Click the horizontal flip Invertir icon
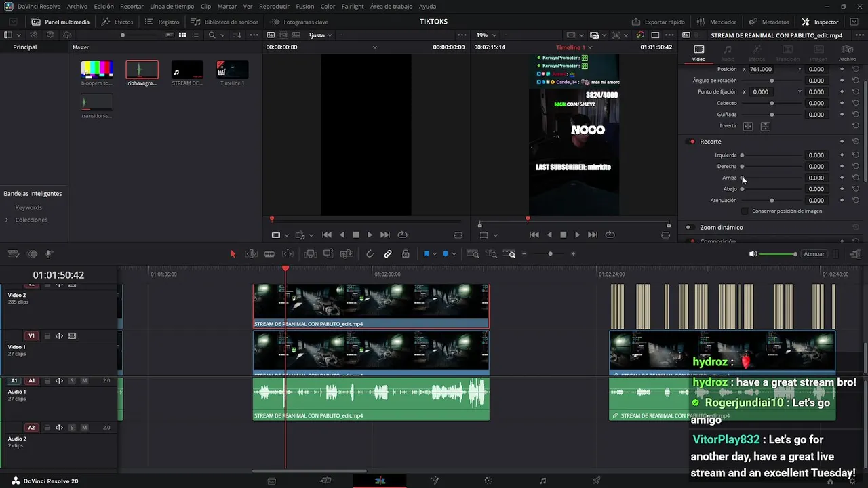Viewport: 868px width, 488px height. coord(748,126)
